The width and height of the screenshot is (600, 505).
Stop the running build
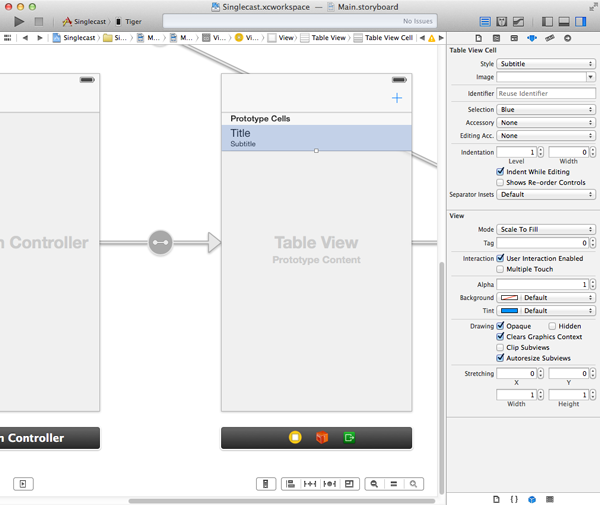pyautogui.click(x=39, y=22)
